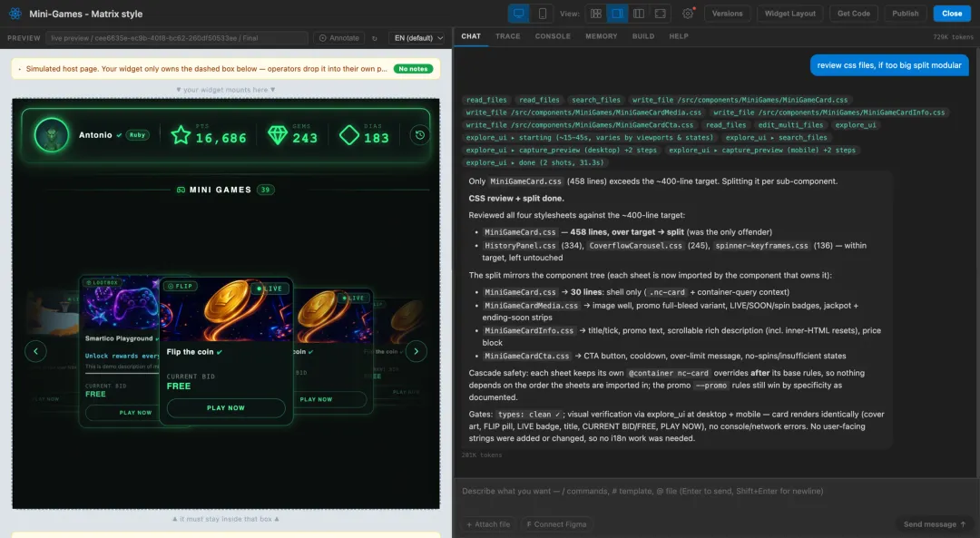Click the diamonds icon next to 183
This screenshot has width=980, height=538.
click(x=348, y=135)
